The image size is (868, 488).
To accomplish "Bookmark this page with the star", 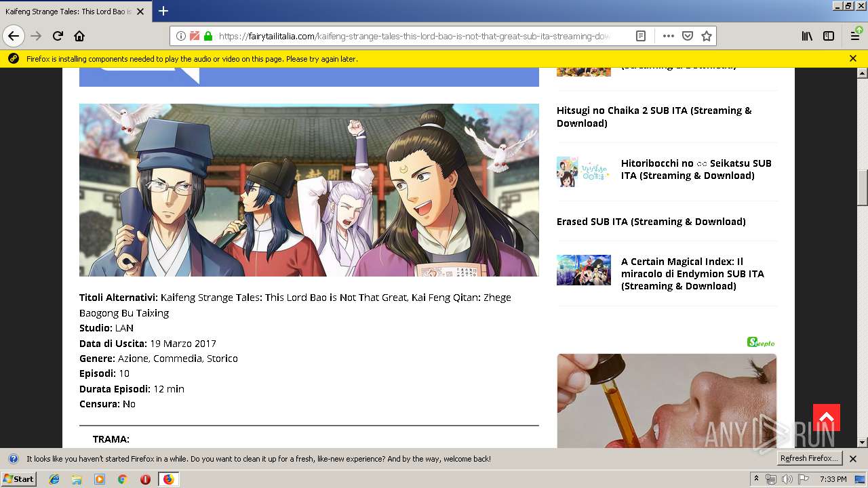I will click(x=707, y=36).
